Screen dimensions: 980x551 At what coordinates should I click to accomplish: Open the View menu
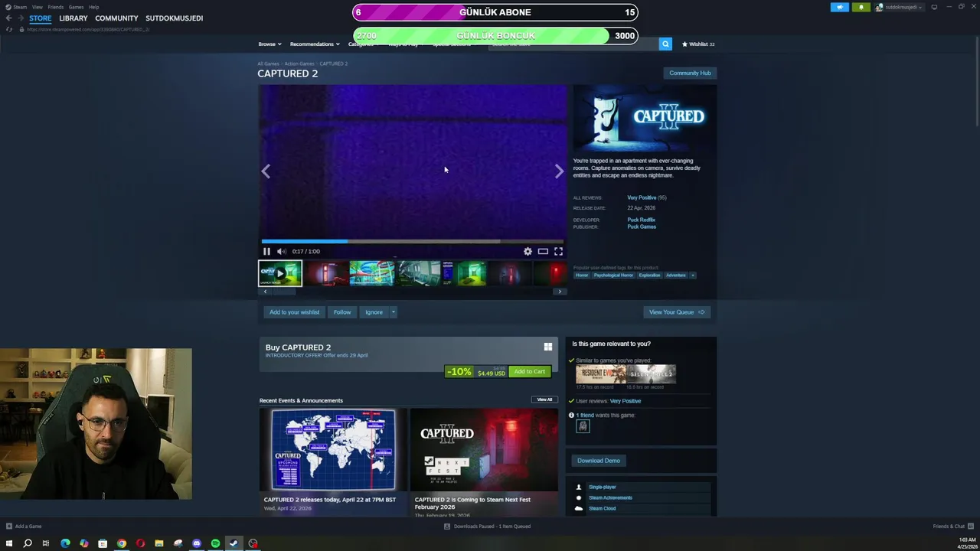[37, 7]
